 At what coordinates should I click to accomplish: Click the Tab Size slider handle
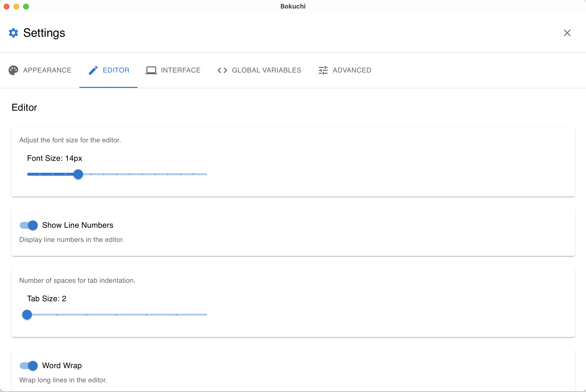(x=27, y=314)
